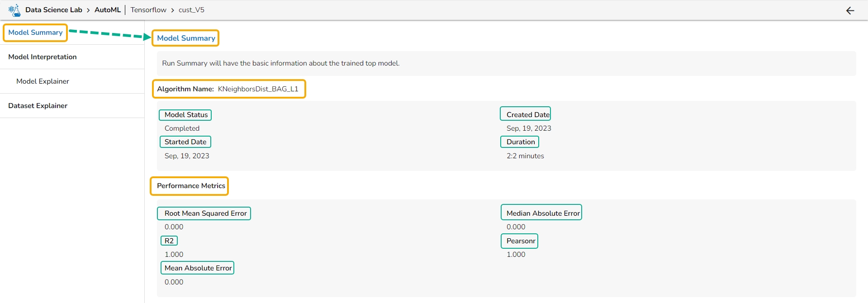Viewport: 868px width, 303px height.
Task: Click the Started Date label
Action: click(185, 142)
